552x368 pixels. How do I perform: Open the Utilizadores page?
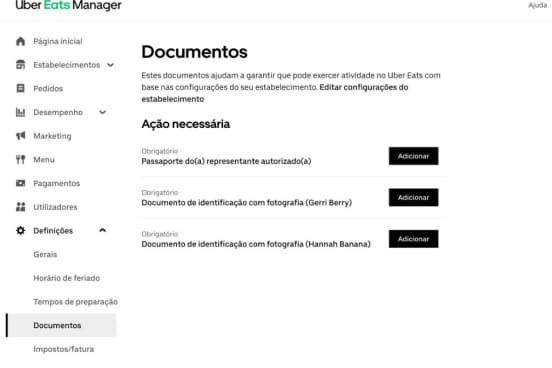55,207
